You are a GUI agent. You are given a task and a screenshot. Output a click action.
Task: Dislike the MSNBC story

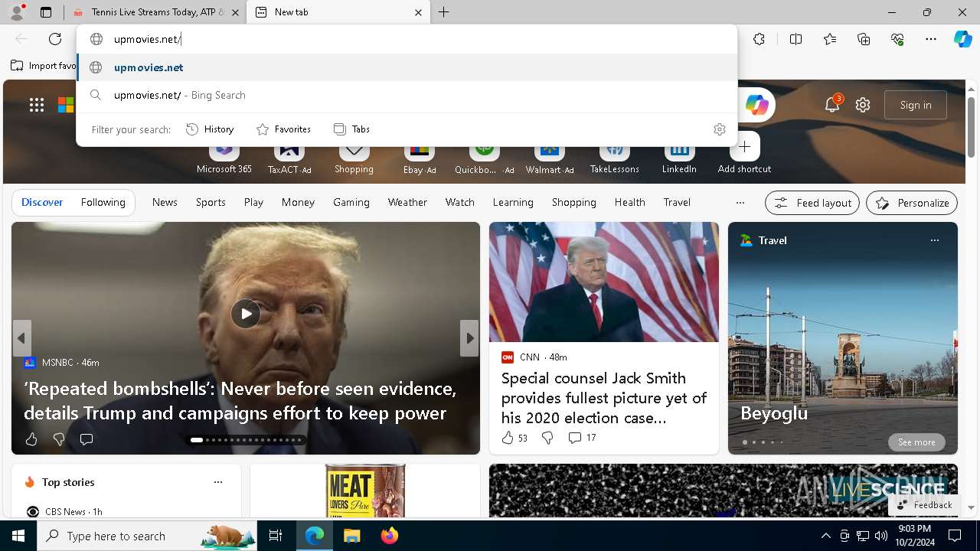coord(59,439)
